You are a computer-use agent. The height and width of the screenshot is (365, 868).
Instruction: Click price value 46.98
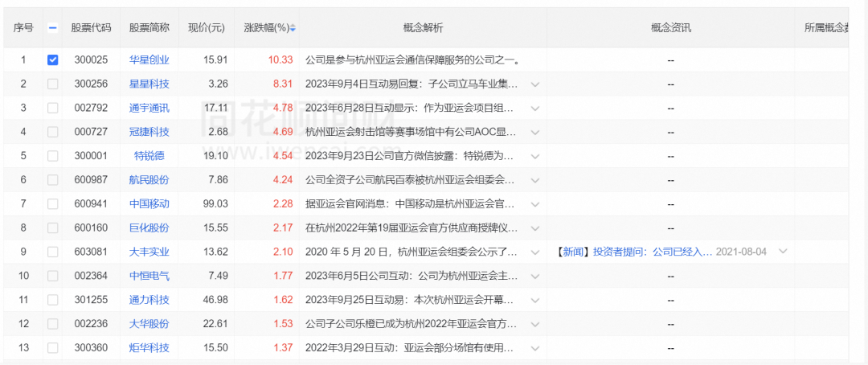point(215,300)
